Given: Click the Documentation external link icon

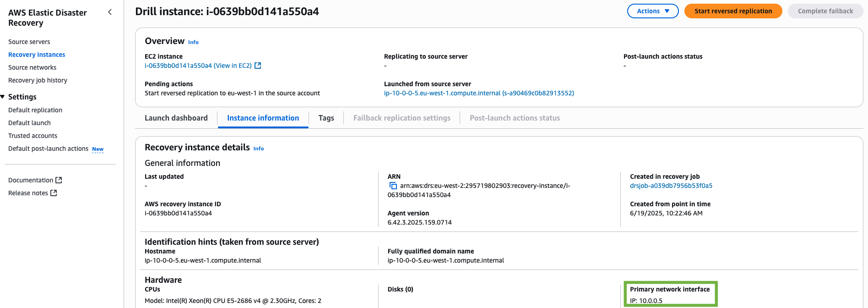Looking at the screenshot, I should click(59, 180).
